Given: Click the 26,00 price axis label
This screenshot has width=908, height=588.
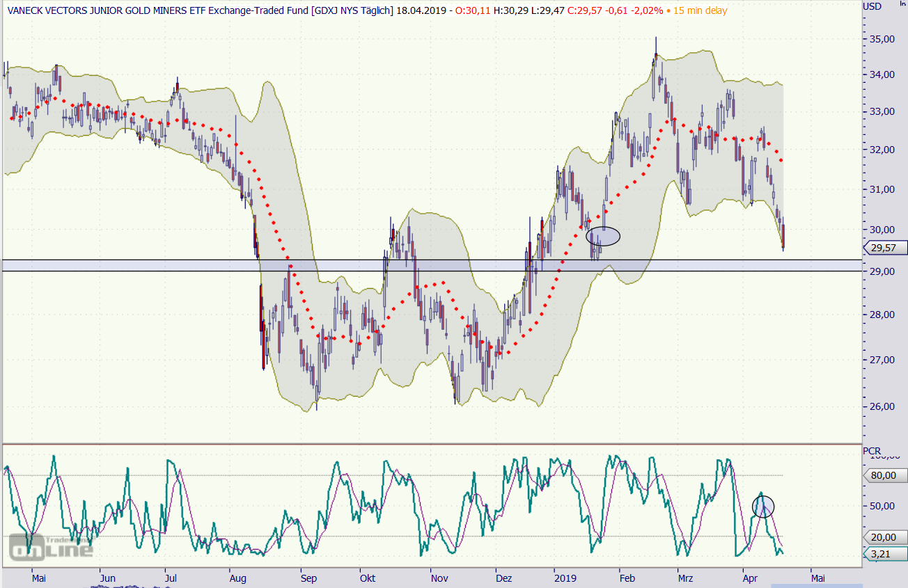Looking at the screenshot, I should coord(881,406).
